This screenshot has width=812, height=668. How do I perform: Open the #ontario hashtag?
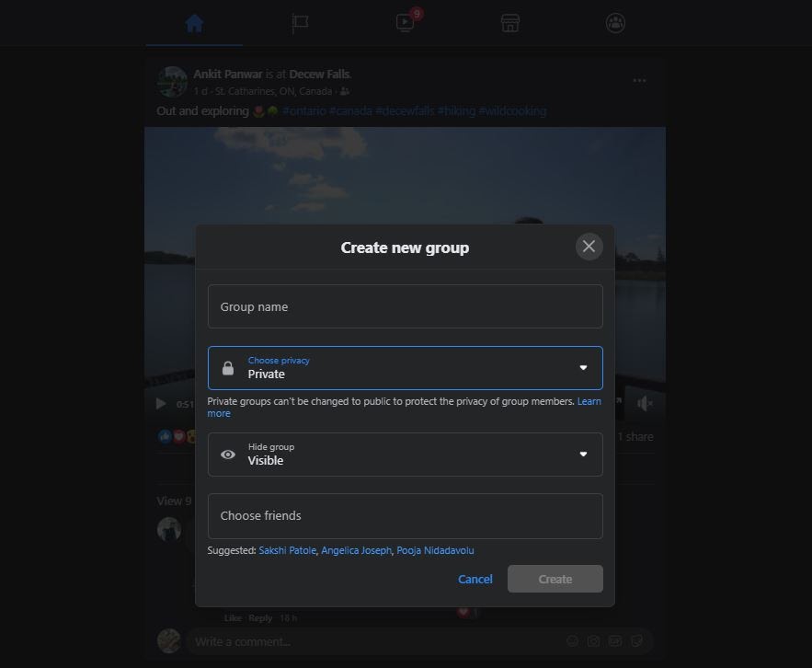304,111
